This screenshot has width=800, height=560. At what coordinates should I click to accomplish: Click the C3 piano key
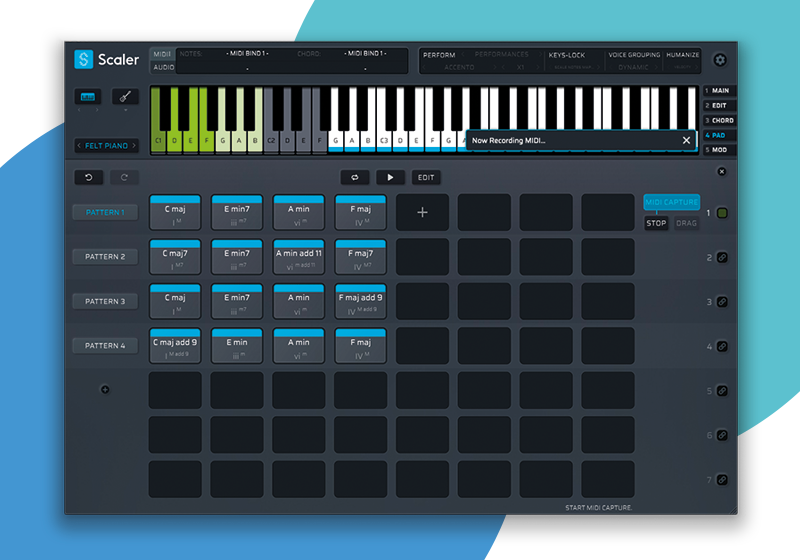(x=384, y=138)
